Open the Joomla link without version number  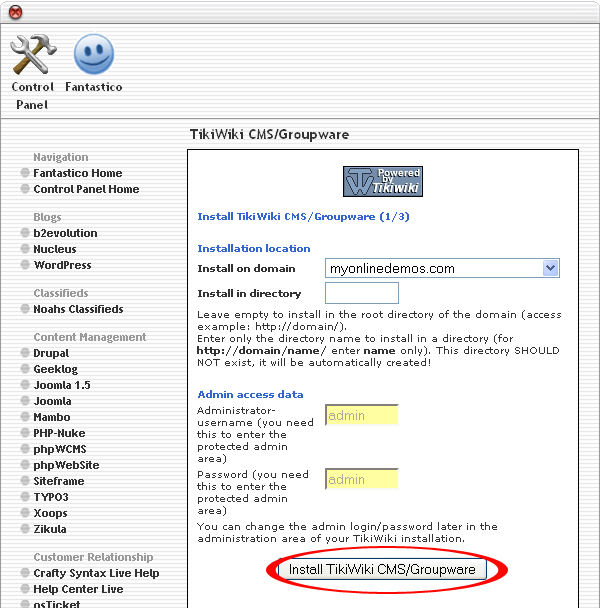click(52, 401)
